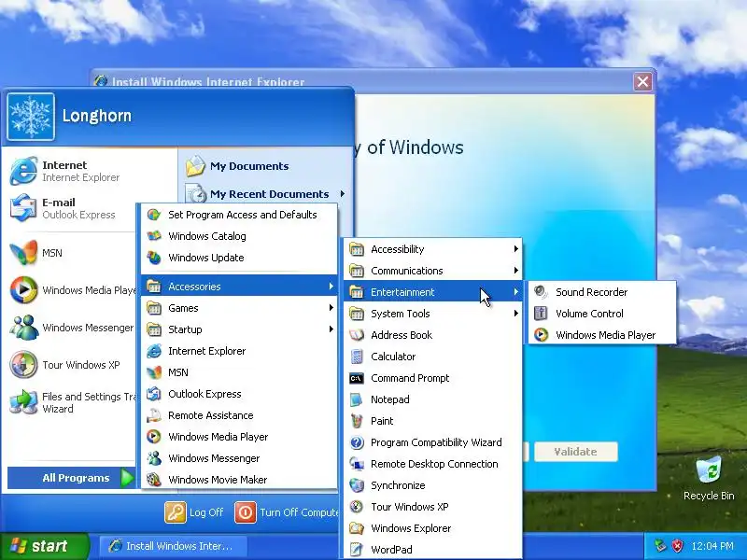Click the taskbar clock showing 12:04 PM

712,546
